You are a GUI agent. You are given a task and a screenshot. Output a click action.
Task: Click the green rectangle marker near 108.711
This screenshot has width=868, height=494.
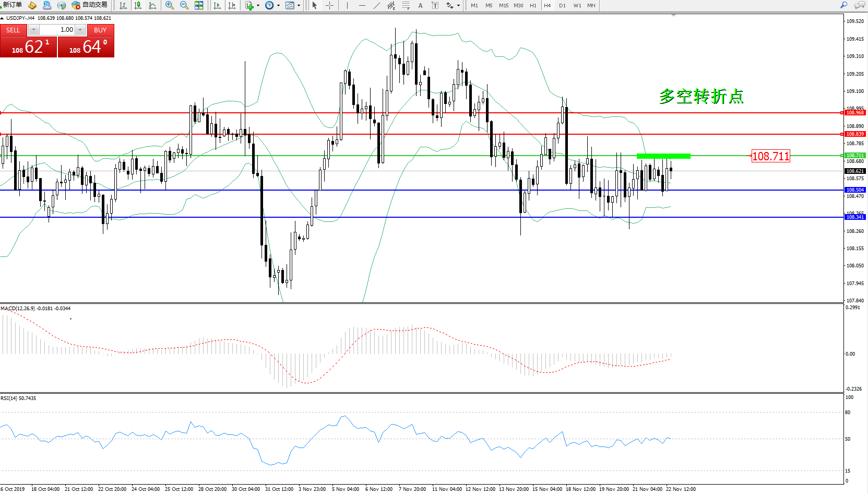663,156
